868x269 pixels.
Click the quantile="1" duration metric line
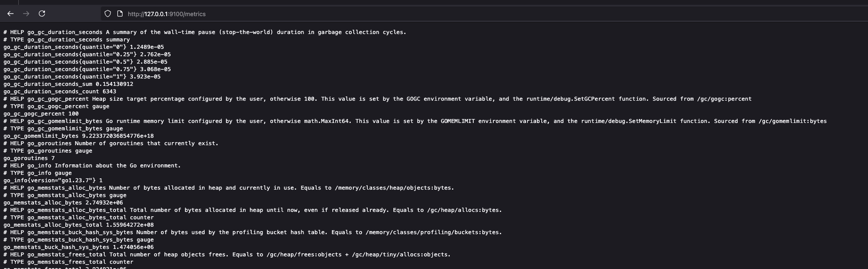click(x=82, y=77)
